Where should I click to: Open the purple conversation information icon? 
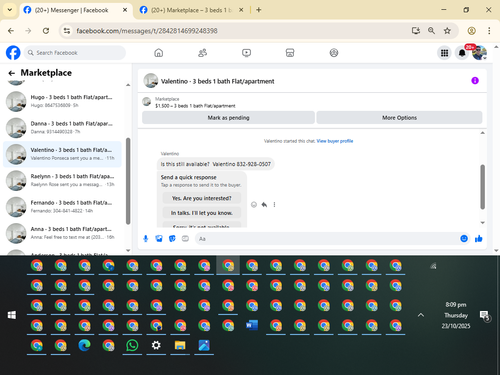click(475, 80)
